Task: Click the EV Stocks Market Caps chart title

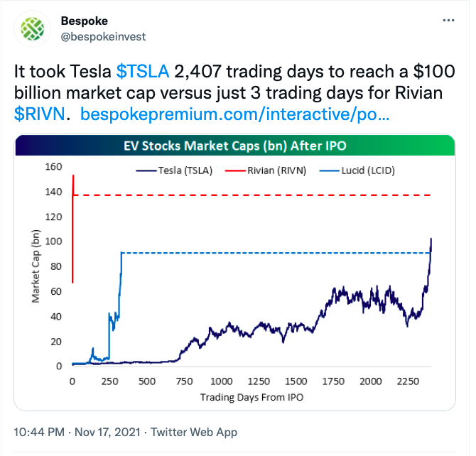Action: (234, 147)
